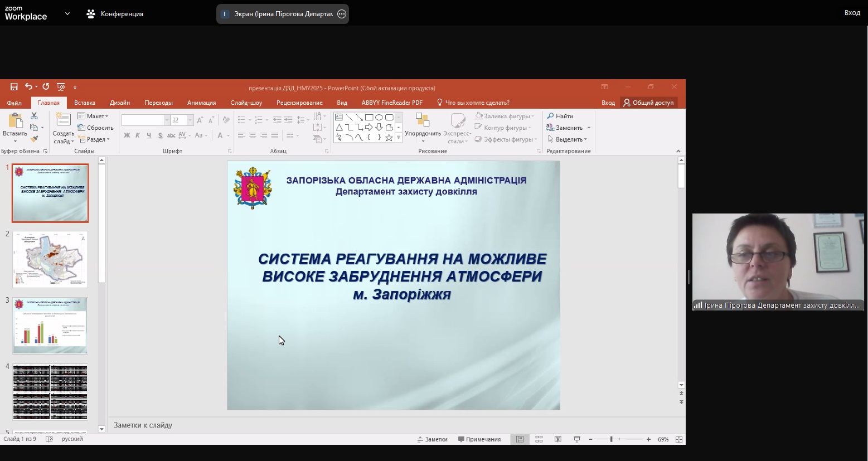
Task: Click the Упорядочить arrange icon
Action: coord(423,122)
